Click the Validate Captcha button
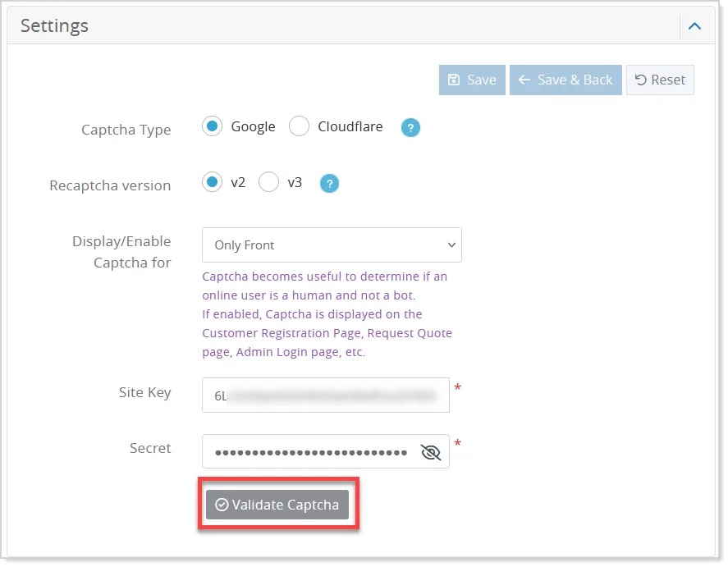 277,505
